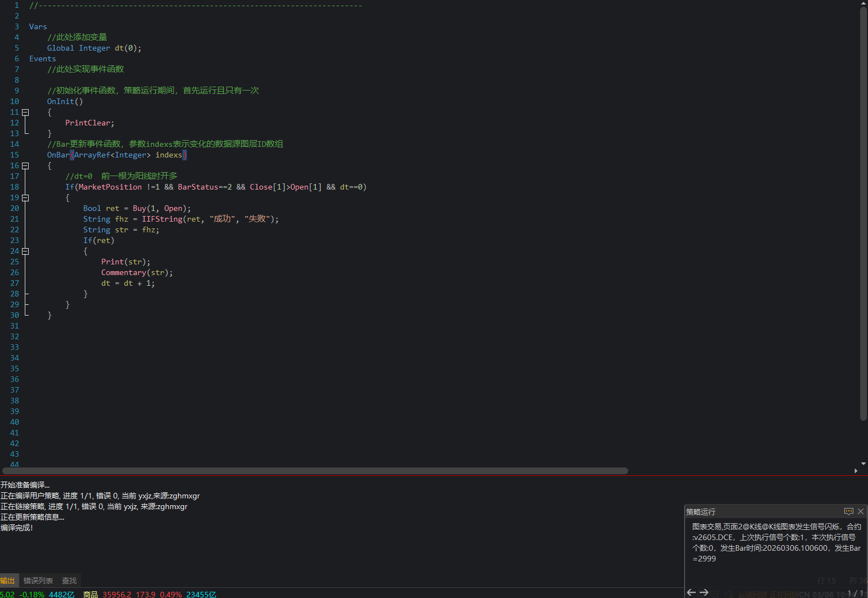Switch to the 查找 find tab

point(69,581)
